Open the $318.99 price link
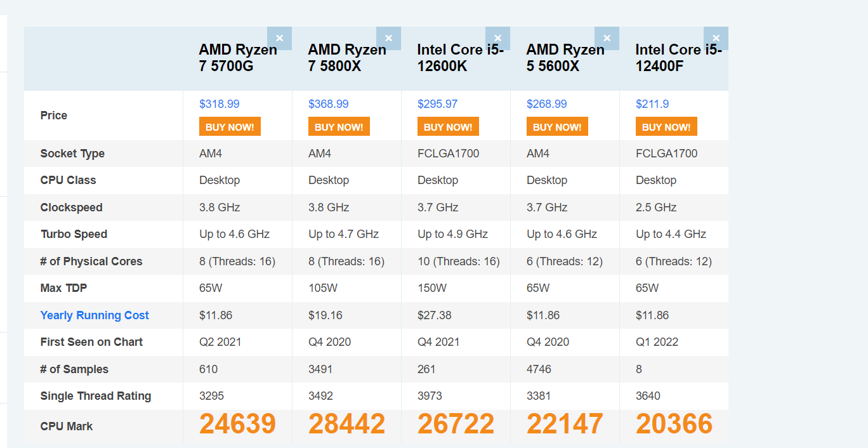 coord(220,104)
